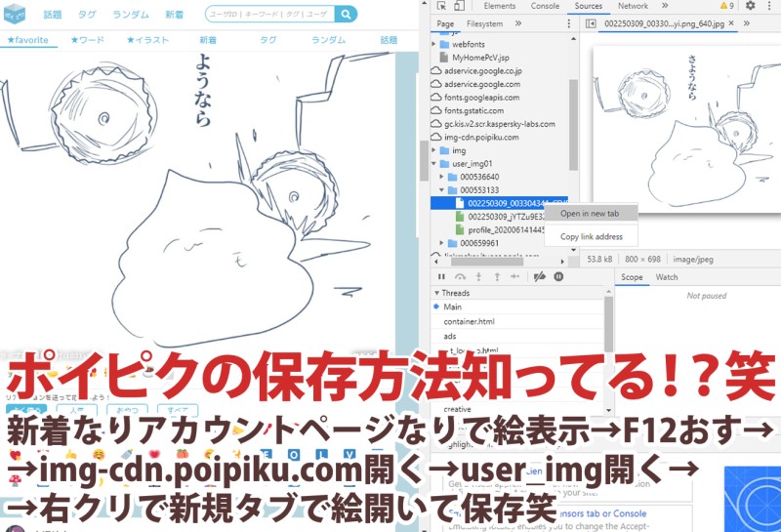
Task: Choose Copy link address
Action: coord(591,236)
